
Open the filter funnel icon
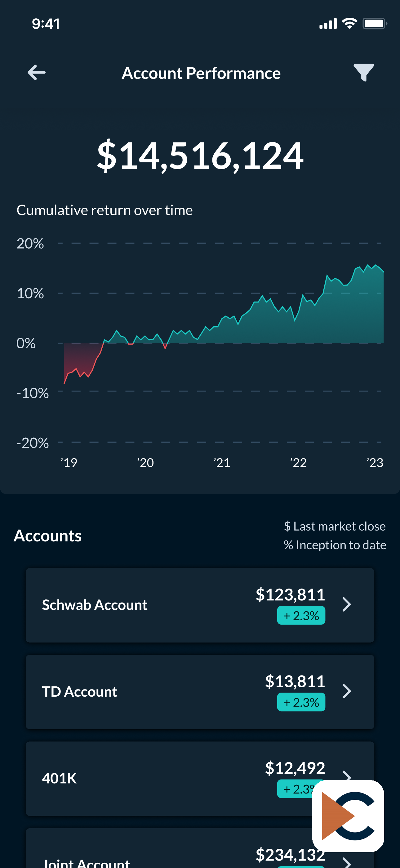click(364, 72)
